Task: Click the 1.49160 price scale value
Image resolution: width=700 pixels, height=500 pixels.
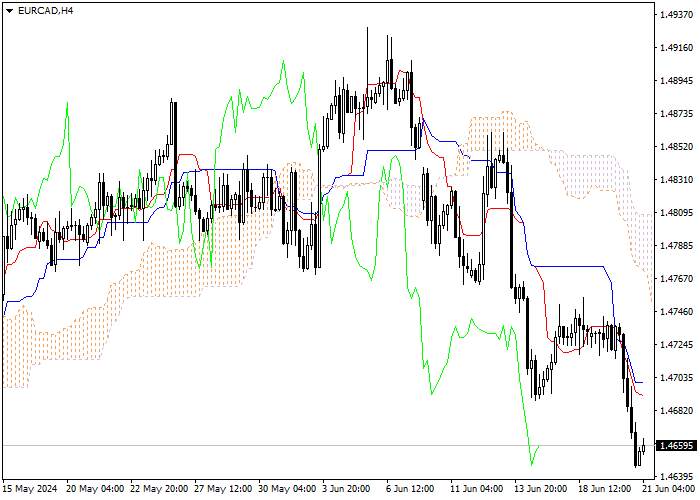Action: click(677, 48)
